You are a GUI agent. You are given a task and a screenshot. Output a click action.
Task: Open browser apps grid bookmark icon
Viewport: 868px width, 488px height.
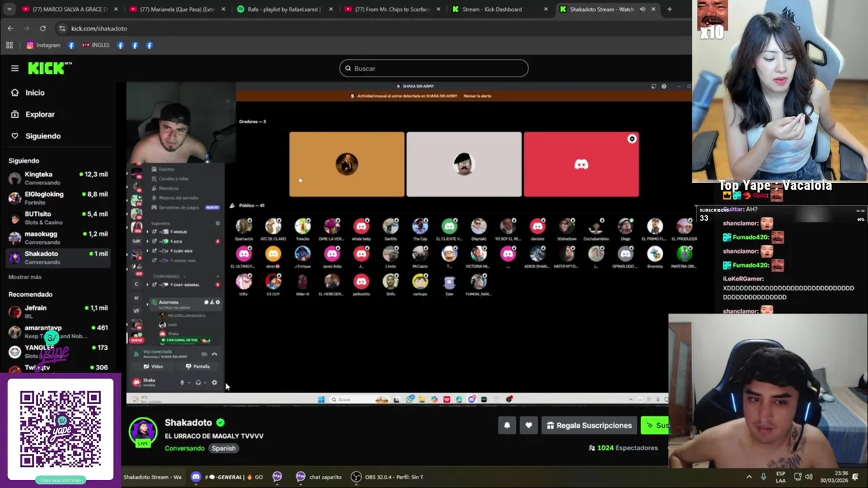pyautogui.click(x=9, y=45)
